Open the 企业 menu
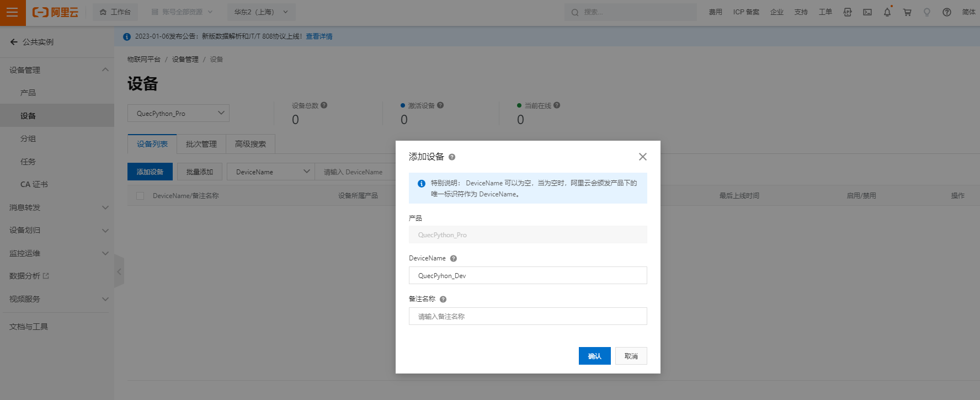This screenshot has width=980, height=400. [x=777, y=12]
